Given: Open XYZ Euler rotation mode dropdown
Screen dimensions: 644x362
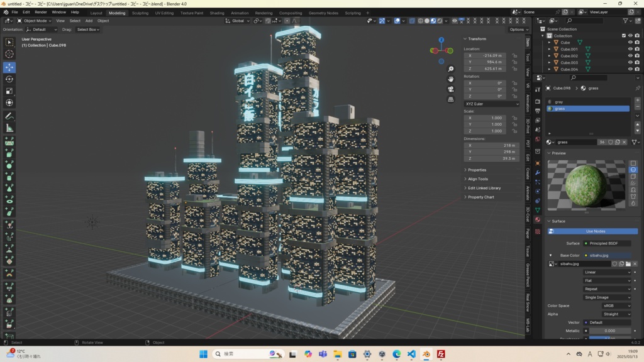Looking at the screenshot, I should point(492,104).
